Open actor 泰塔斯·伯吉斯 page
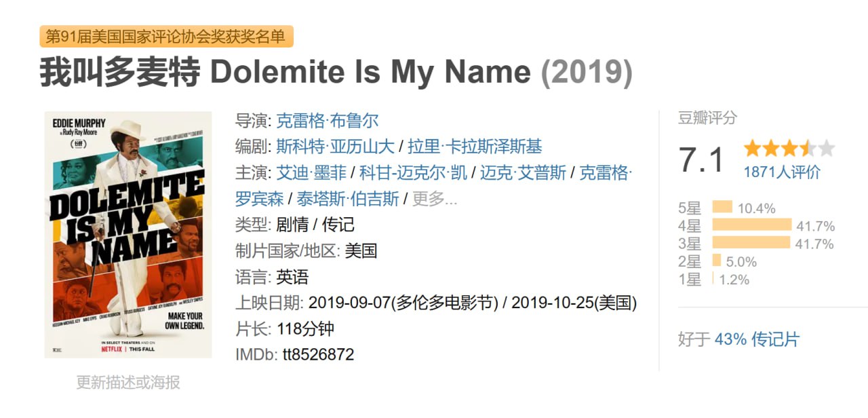The width and height of the screenshot is (868, 418). 348,199
